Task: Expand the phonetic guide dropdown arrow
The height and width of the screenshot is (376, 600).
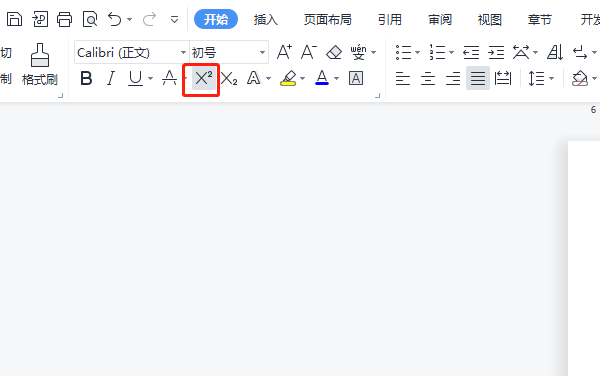Action: pyautogui.click(x=374, y=52)
